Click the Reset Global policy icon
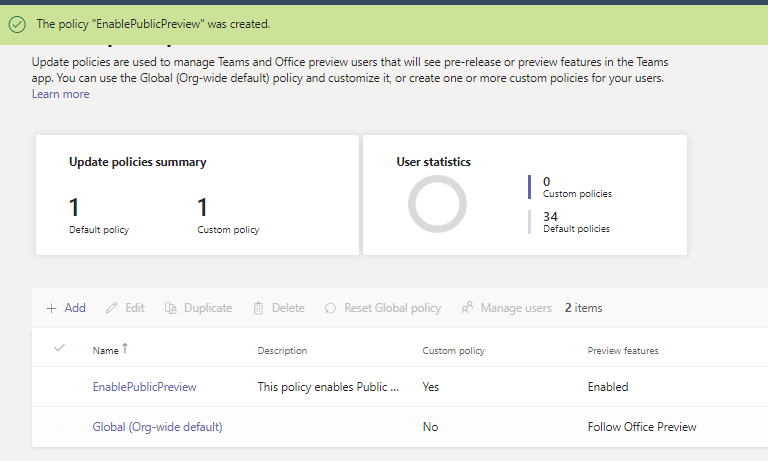768x461 pixels. pos(330,308)
